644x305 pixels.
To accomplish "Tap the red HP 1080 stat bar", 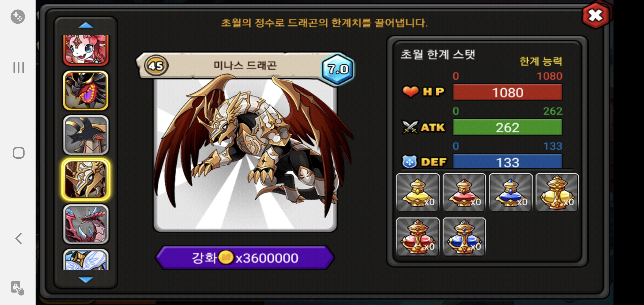I will pos(508,92).
